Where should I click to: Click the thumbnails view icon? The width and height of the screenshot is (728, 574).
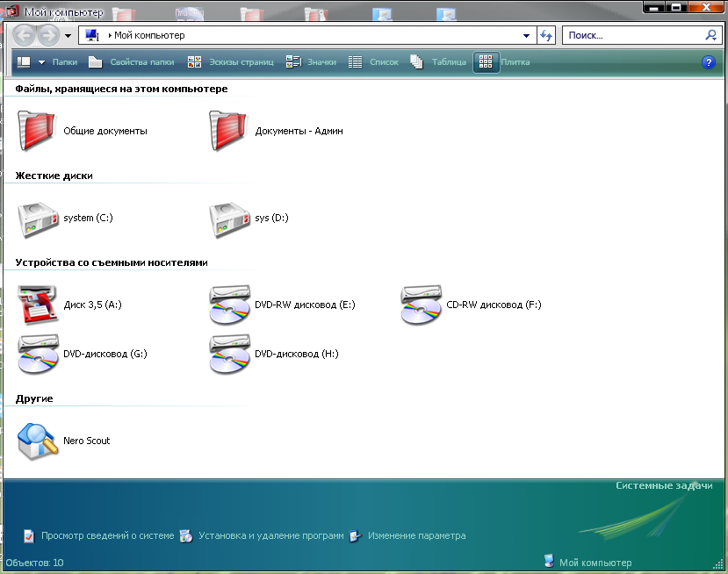click(x=195, y=61)
